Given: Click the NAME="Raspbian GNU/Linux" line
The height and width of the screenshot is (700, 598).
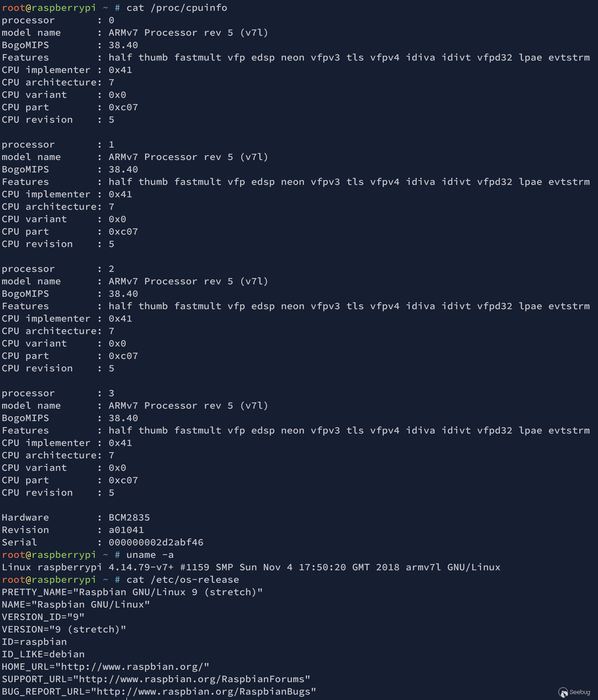Looking at the screenshot, I should click(x=76, y=604).
